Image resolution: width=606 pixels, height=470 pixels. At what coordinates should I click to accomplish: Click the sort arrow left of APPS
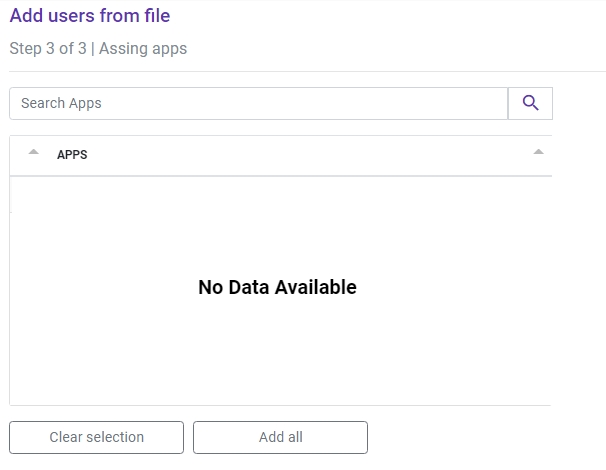pos(34,152)
